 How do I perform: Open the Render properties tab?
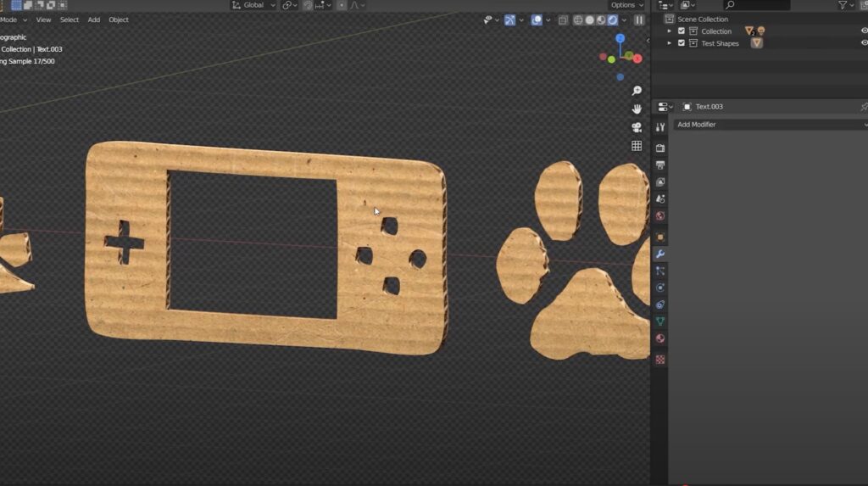659,148
